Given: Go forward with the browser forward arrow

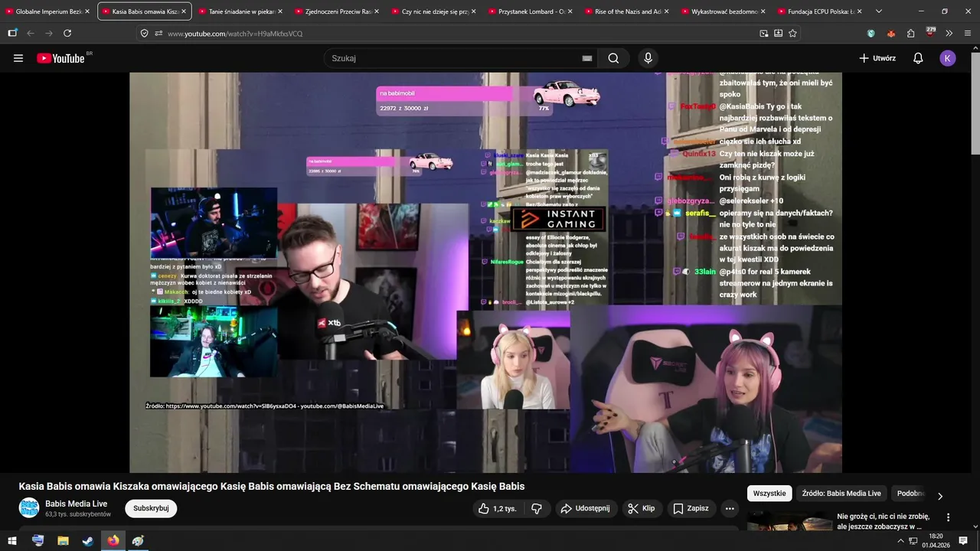Looking at the screenshot, I should click(x=49, y=33).
